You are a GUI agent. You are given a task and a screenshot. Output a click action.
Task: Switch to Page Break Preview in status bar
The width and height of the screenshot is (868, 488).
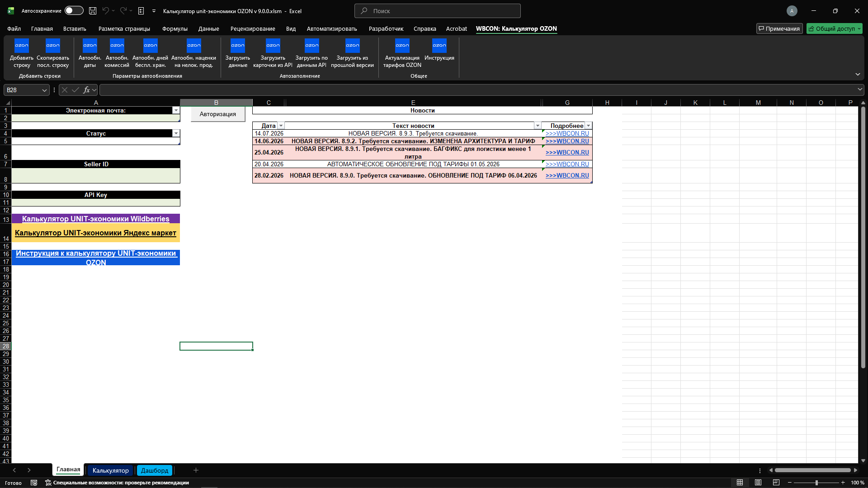[x=776, y=483]
